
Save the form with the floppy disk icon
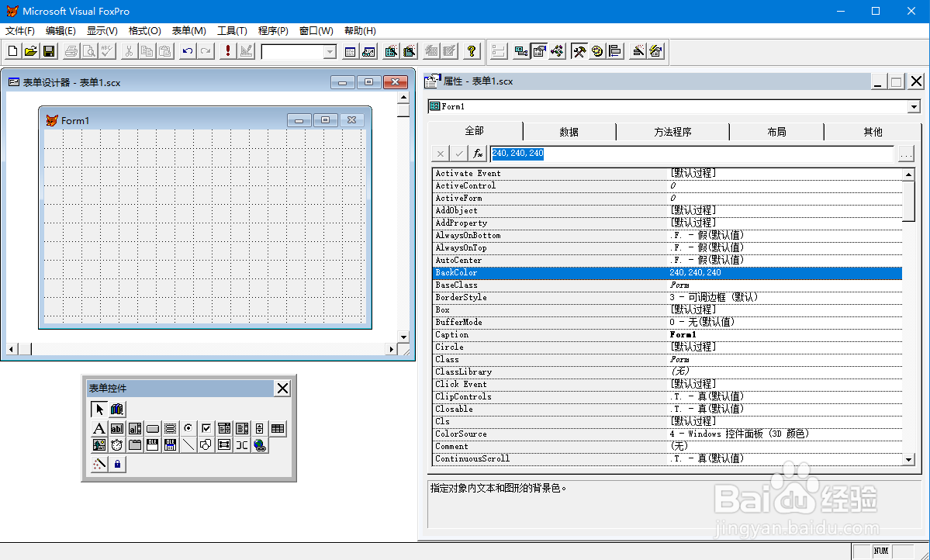pyautogui.click(x=49, y=51)
